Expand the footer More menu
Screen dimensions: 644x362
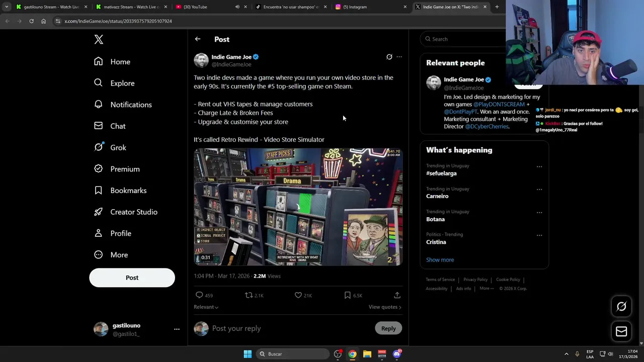487,289
